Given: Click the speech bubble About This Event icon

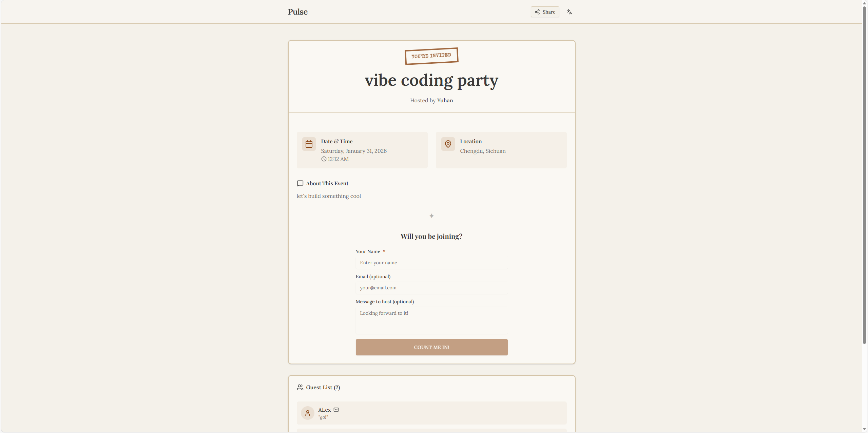Looking at the screenshot, I should coord(300,183).
